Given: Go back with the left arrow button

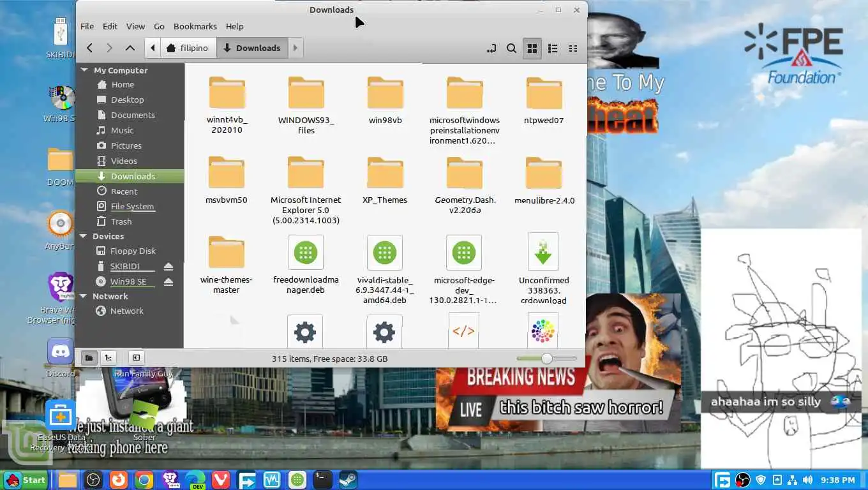Looking at the screenshot, I should pos(90,48).
